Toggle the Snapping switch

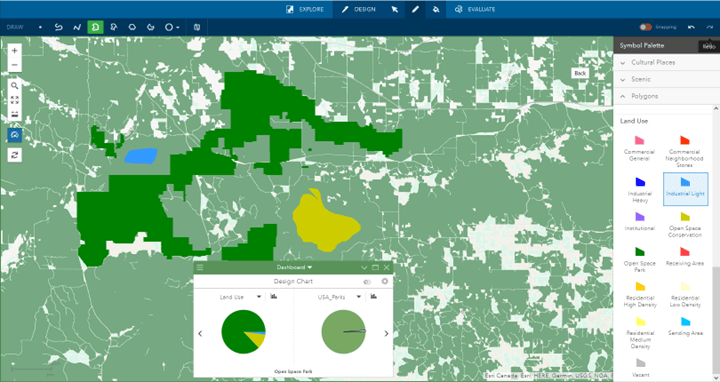tap(646, 27)
